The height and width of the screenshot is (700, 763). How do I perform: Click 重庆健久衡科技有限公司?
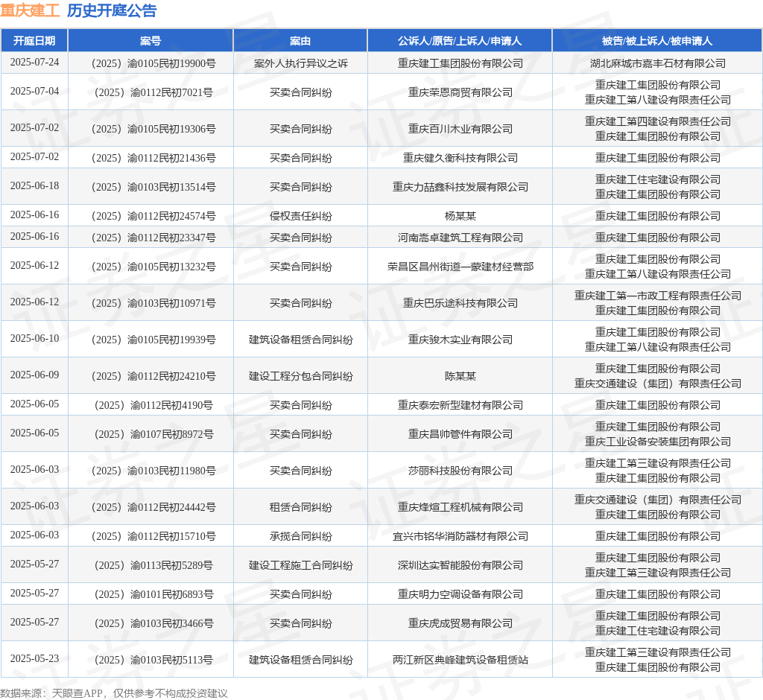click(x=460, y=158)
